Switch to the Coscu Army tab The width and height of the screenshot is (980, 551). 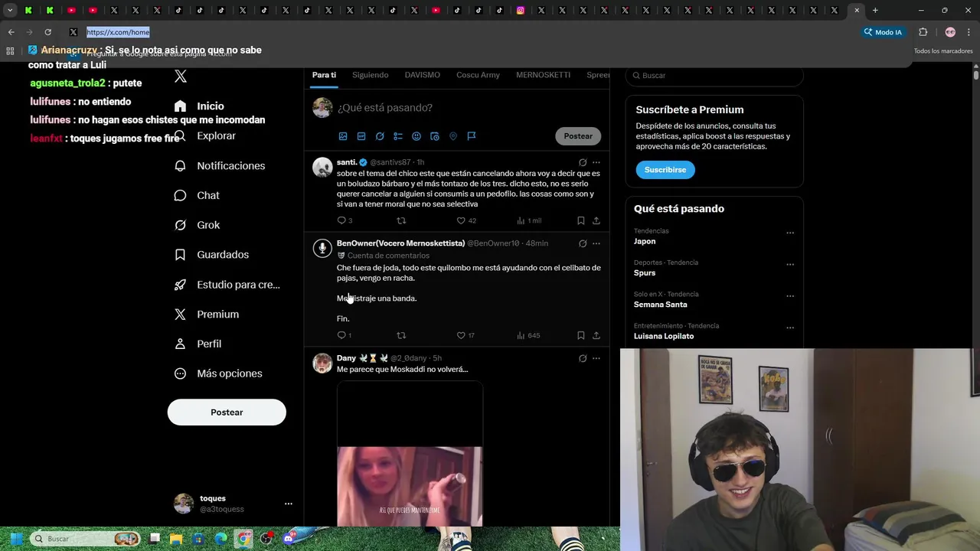[x=478, y=75]
